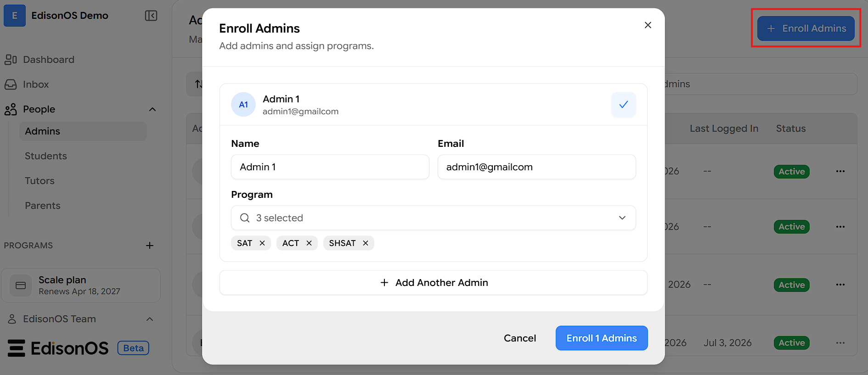Cancel the Enroll Admins dialog
868x375 pixels.
click(520, 338)
